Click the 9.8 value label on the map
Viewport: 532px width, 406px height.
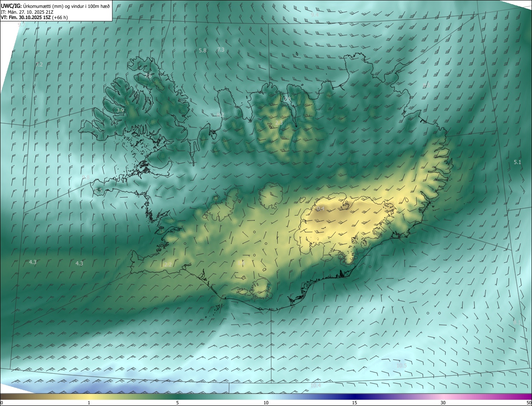tap(86, 177)
